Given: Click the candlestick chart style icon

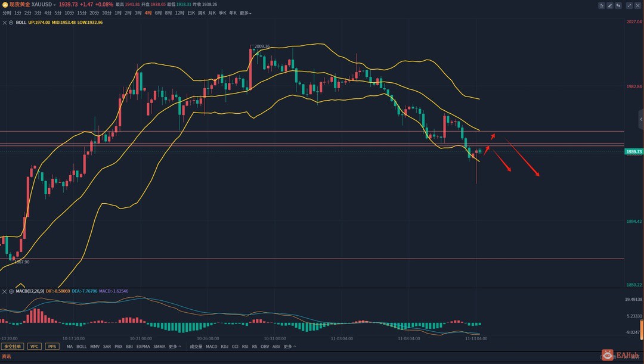Looking at the screenshot, I should 618,5.
